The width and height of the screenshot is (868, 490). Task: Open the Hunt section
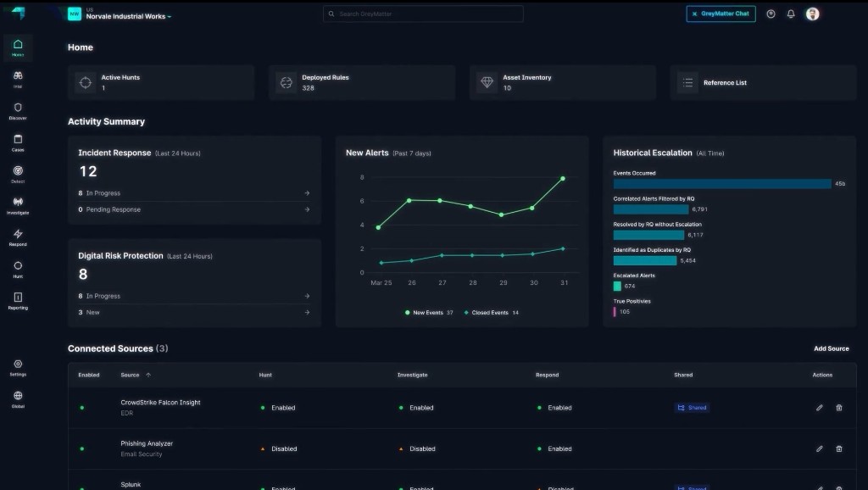tap(18, 269)
